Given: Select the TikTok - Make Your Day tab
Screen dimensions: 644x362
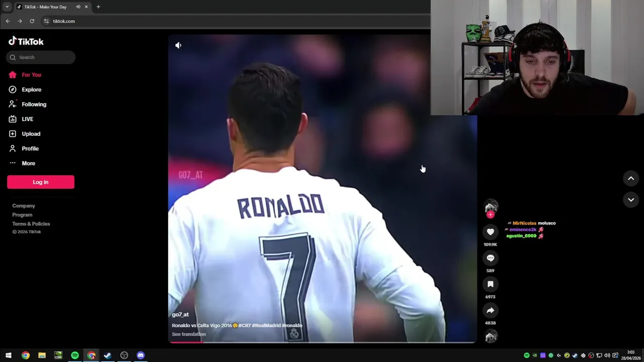Looking at the screenshot, I should [52, 7].
